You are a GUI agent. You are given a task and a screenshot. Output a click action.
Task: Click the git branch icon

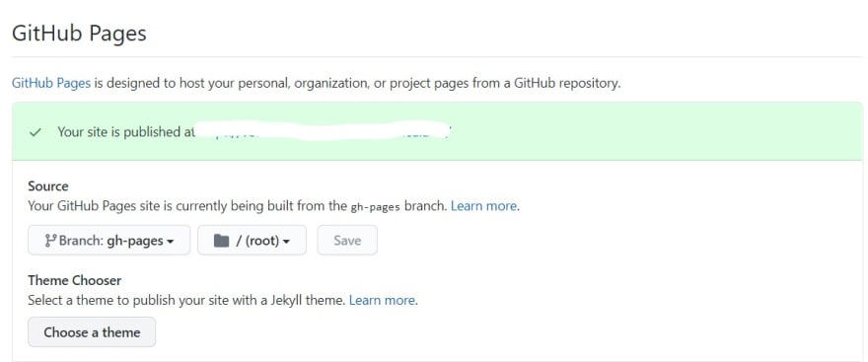(x=50, y=241)
